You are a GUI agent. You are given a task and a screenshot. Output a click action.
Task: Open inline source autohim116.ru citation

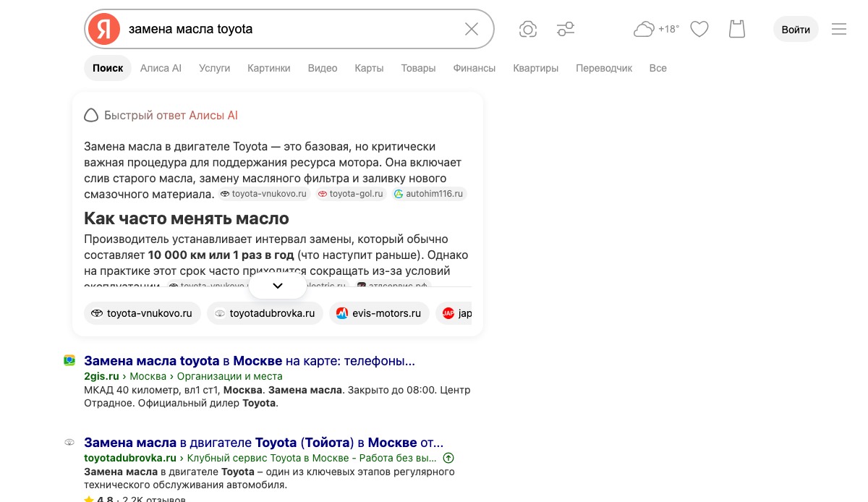430,194
